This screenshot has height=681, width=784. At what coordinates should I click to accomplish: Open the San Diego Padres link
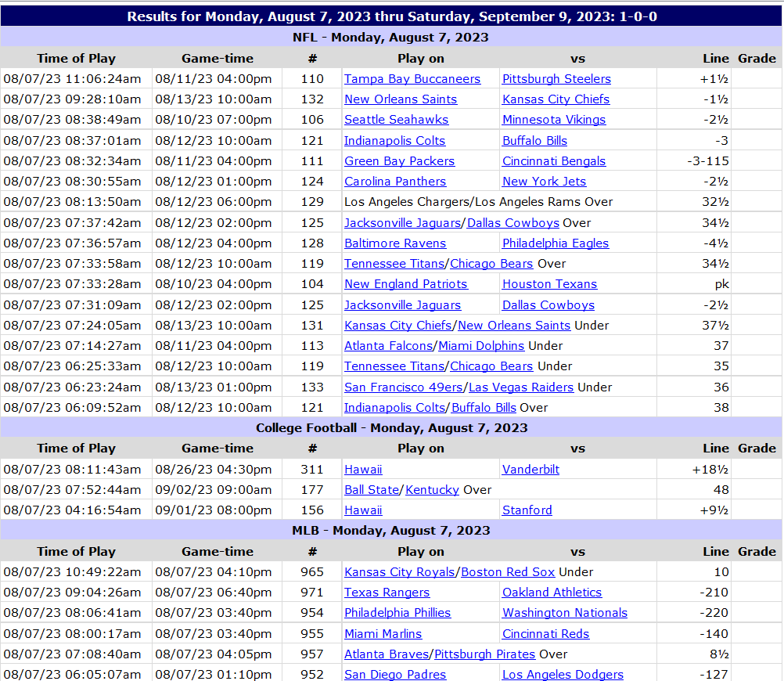tap(395, 675)
